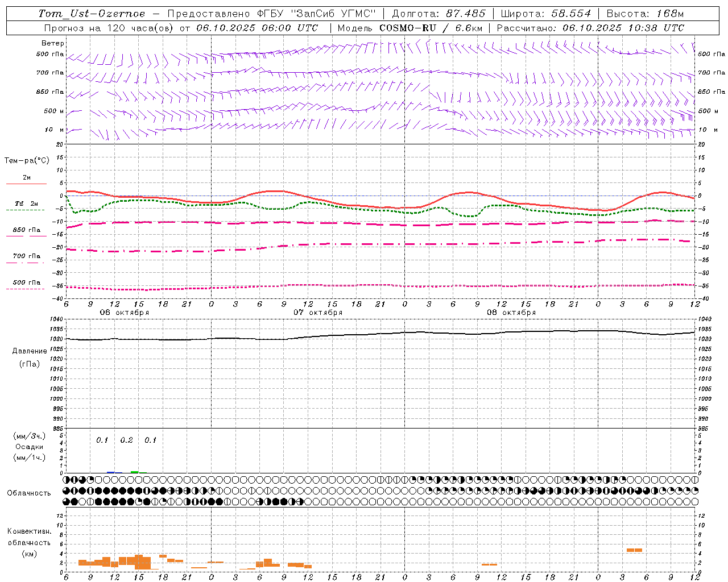Click the 850 гПа temperature legend entry

click(26, 233)
